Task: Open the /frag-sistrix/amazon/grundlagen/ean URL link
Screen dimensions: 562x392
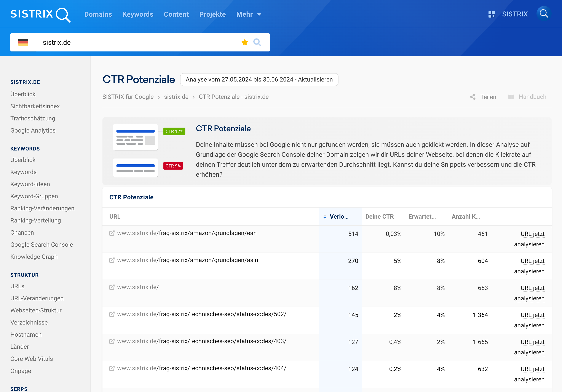Action: coord(187,233)
